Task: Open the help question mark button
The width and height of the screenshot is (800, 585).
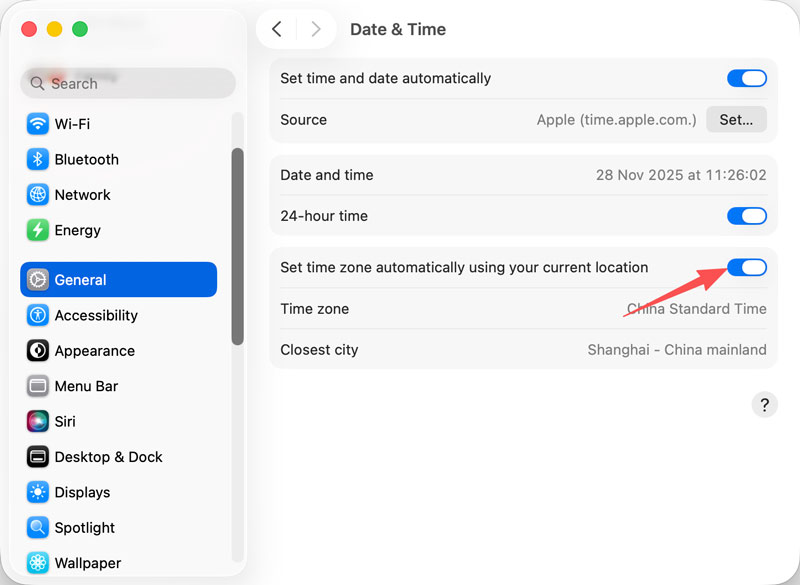Action: [x=765, y=404]
